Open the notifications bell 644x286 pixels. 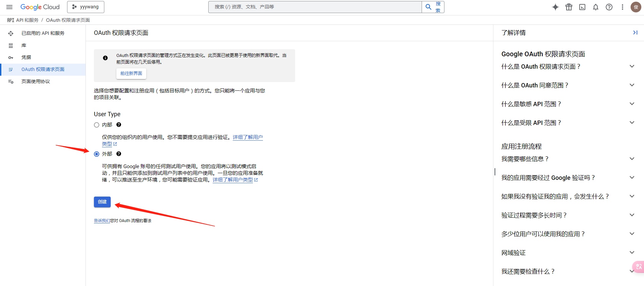point(596,7)
